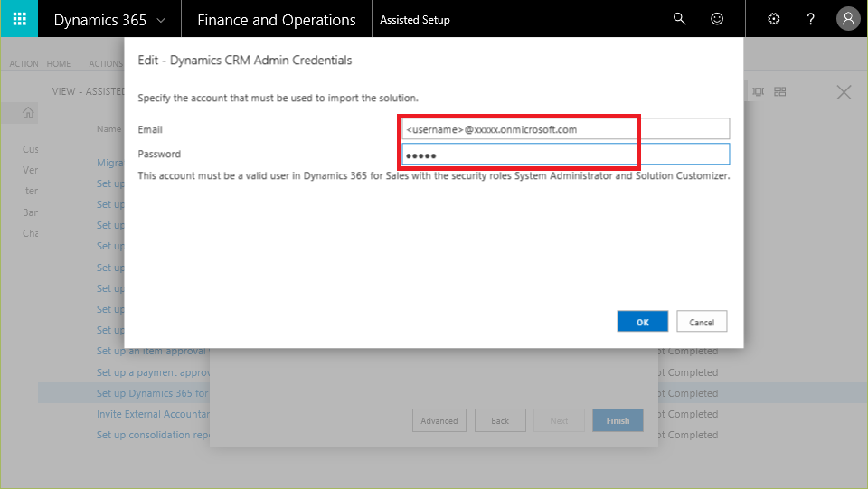Send feedback with the smiley icon
The image size is (868, 489).
click(717, 19)
